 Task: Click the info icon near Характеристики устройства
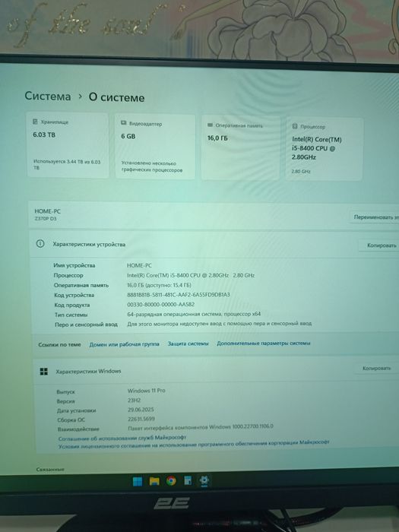tap(40, 244)
